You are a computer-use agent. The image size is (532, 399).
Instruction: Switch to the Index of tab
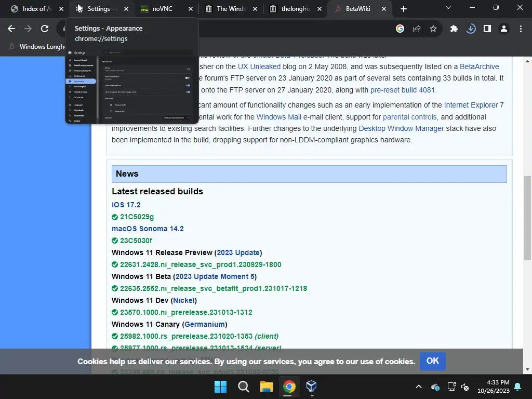tap(32, 9)
